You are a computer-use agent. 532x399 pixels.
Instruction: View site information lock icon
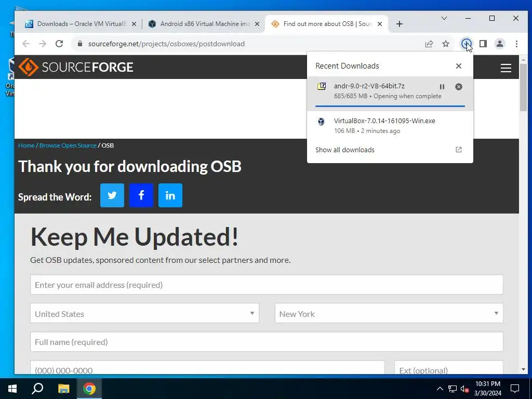[x=80, y=44]
